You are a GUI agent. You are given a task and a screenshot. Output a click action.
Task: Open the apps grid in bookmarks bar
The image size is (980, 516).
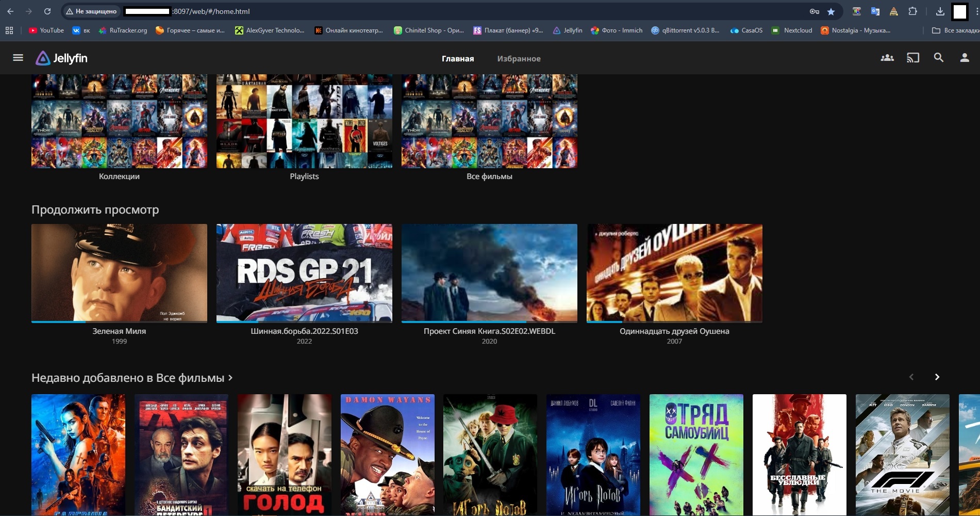(9, 30)
